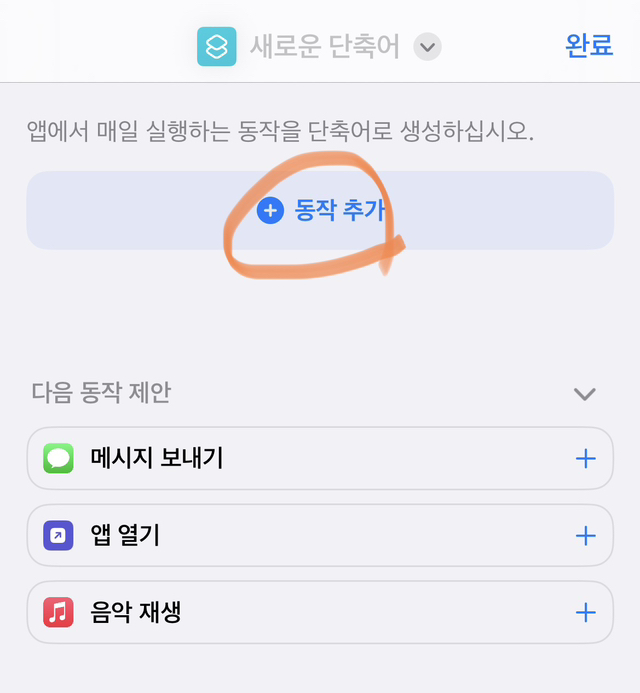Add 음악 재생 with its plus icon
The width and height of the screenshot is (640, 693).
(x=586, y=613)
